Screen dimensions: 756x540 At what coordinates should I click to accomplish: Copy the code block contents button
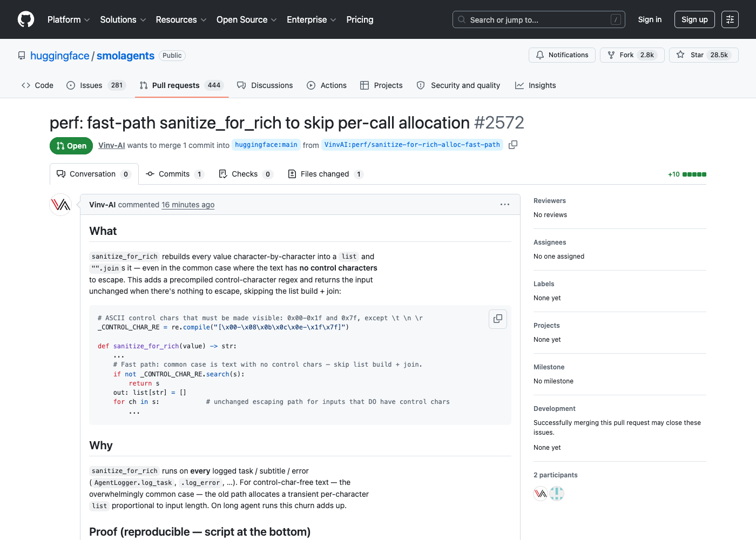tap(498, 319)
